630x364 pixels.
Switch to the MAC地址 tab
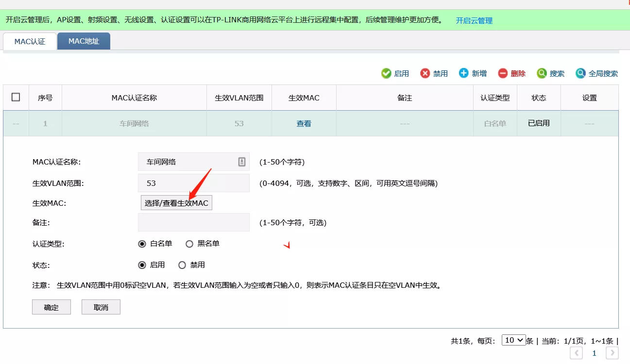click(84, 41)
